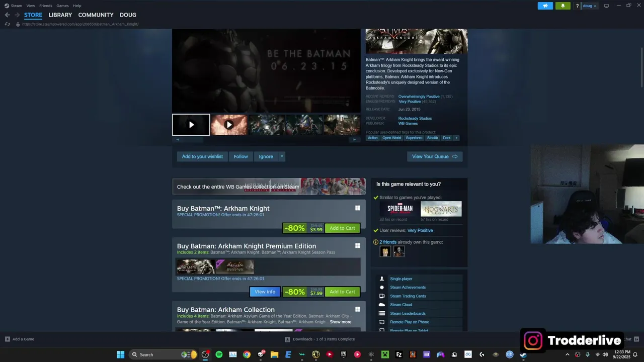
Task: Add Batman: Arkham Knight to cart
Action: coord(342,228)
